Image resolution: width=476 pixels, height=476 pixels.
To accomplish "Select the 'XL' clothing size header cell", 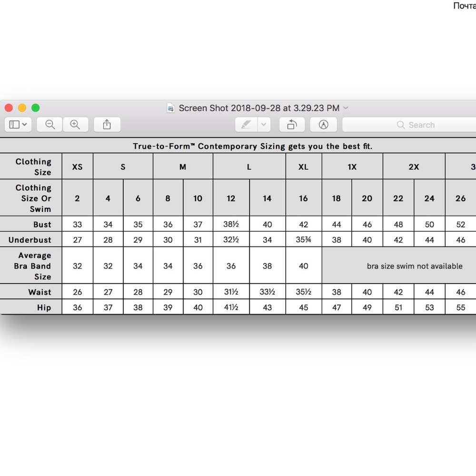I will [x=304, y=167].
